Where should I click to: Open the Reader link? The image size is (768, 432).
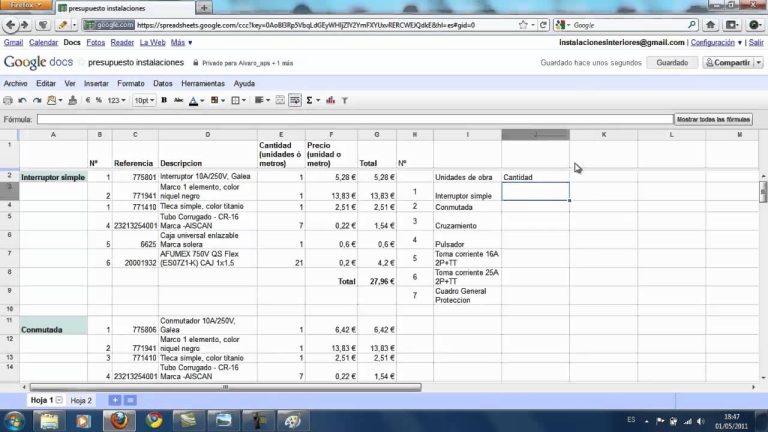pyautogui.click(x=122, y=43)
